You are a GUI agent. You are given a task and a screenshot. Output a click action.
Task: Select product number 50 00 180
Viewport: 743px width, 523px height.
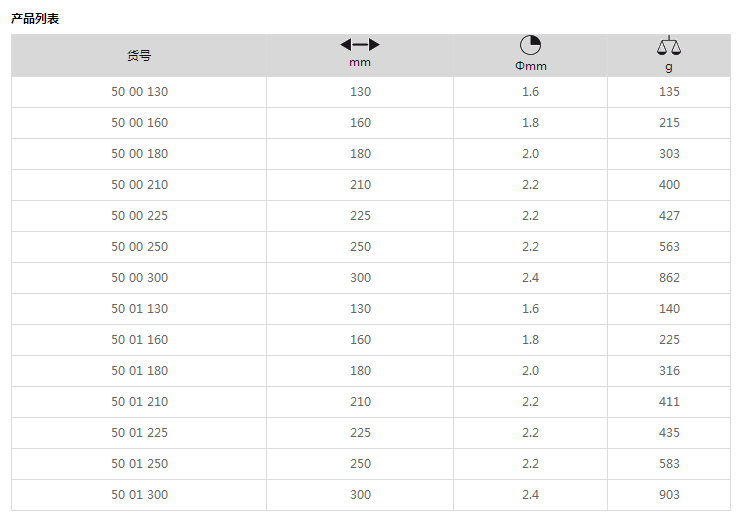pyautogui.click(x=139, y=153)
